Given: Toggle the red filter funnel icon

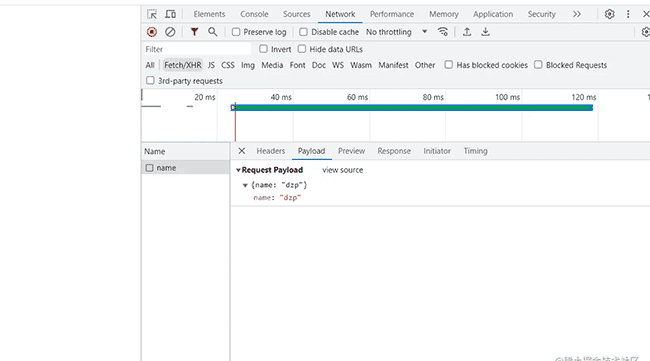Looking at the screenshot, I should click(194, 32).
